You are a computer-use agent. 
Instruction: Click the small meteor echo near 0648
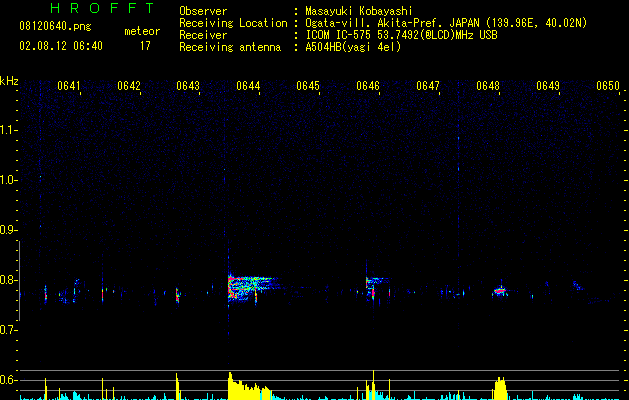click(x=500, y=290)
